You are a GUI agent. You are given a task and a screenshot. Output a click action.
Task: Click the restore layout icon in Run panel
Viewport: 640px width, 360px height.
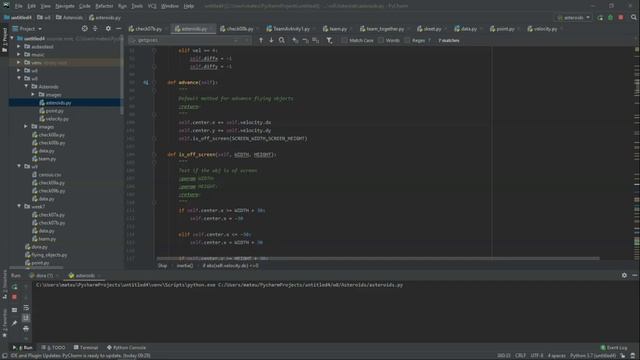point(14,310)
